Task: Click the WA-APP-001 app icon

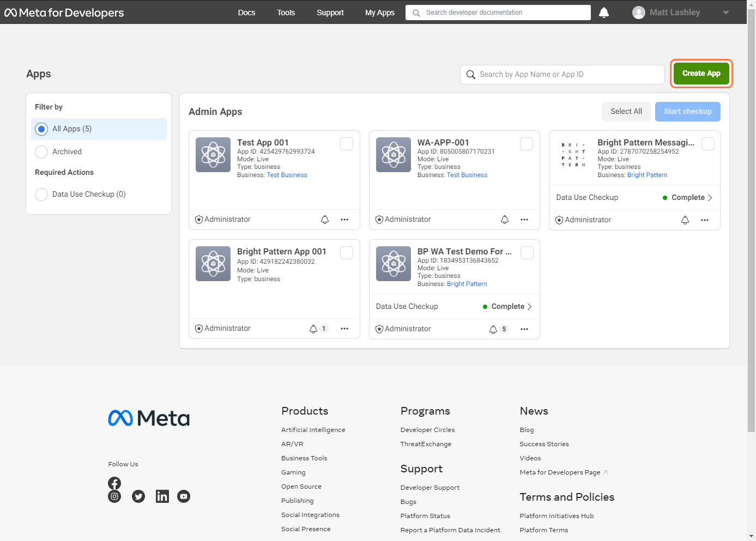Action: click(x=394, y=155)
